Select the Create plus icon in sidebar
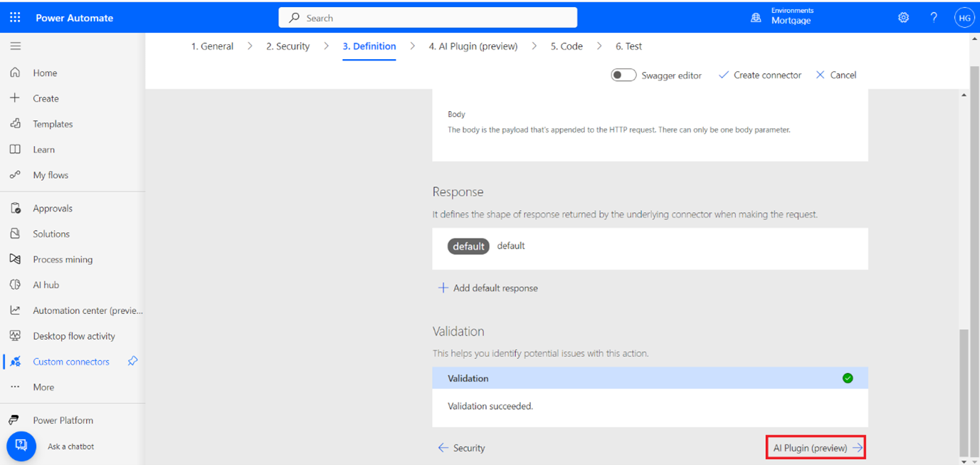This screenshot has width=980, height=465. click(x=15, y=98)
